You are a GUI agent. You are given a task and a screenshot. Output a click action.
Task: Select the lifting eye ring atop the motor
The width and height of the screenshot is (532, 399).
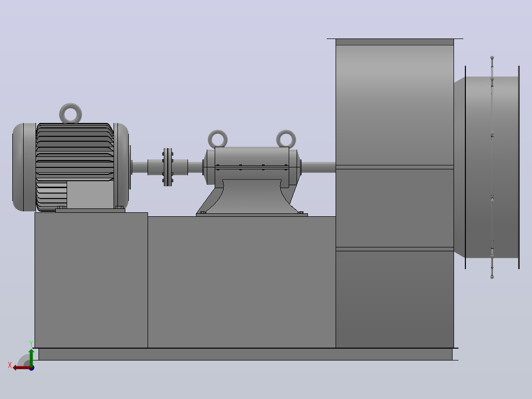pyautogui.click(x=71, y=114)
